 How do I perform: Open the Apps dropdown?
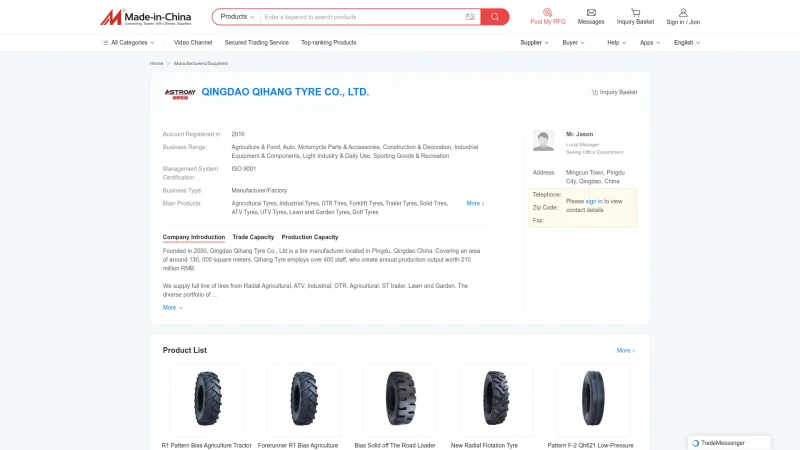tap(650, 43)
